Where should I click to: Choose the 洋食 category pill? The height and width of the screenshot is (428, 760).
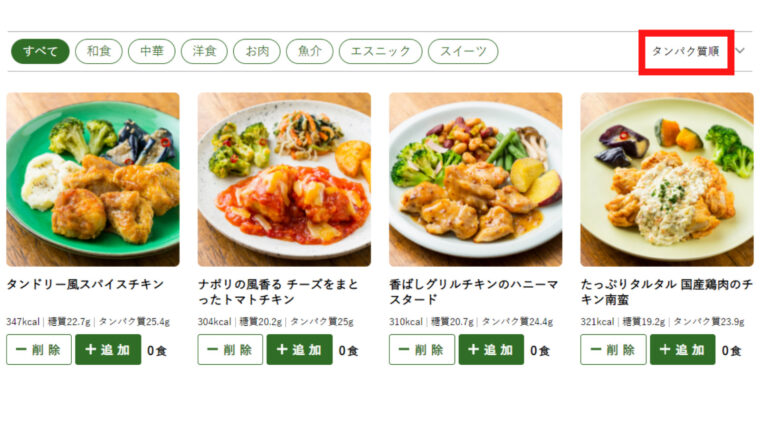tap(204, 51)
